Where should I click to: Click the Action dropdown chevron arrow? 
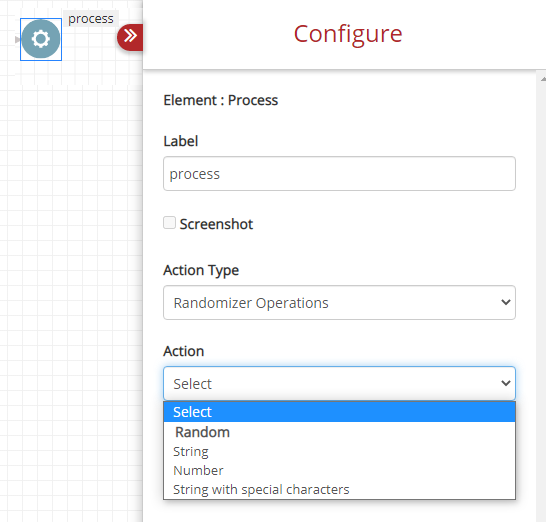point(506,383)
